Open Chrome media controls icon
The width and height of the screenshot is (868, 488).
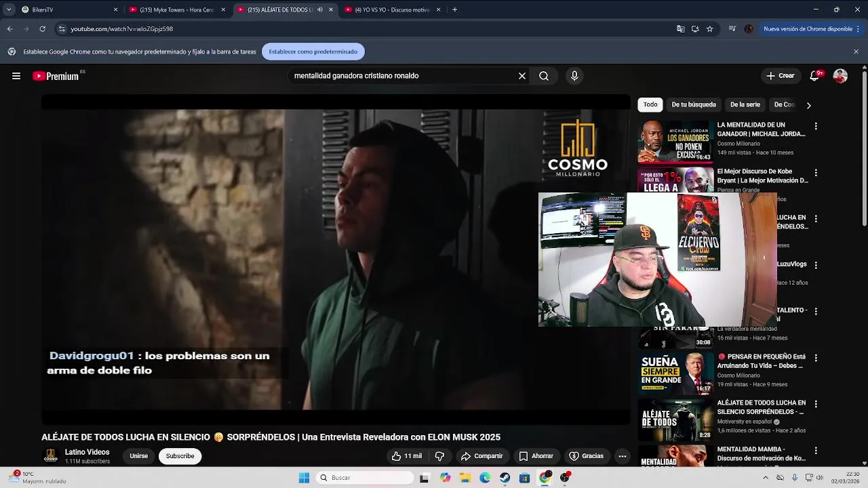732,29
